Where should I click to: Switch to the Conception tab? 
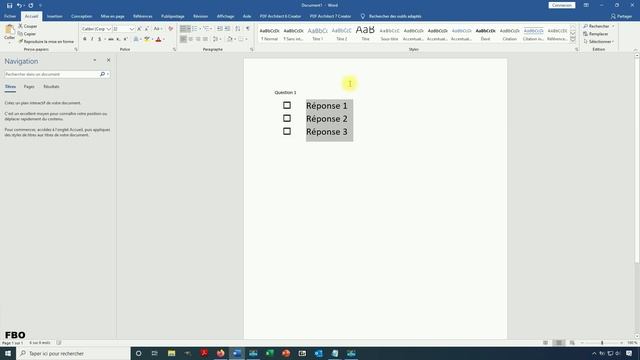81,16
